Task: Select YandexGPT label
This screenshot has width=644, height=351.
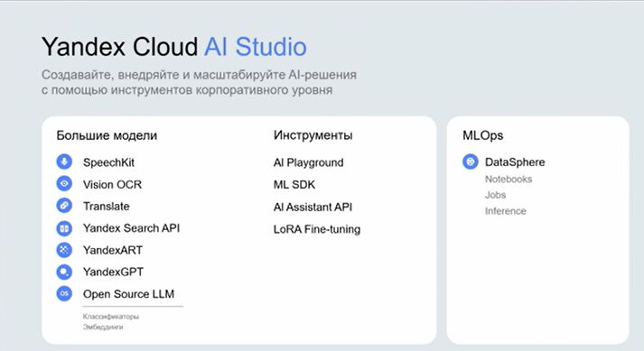Action: [x=113, y=272]
